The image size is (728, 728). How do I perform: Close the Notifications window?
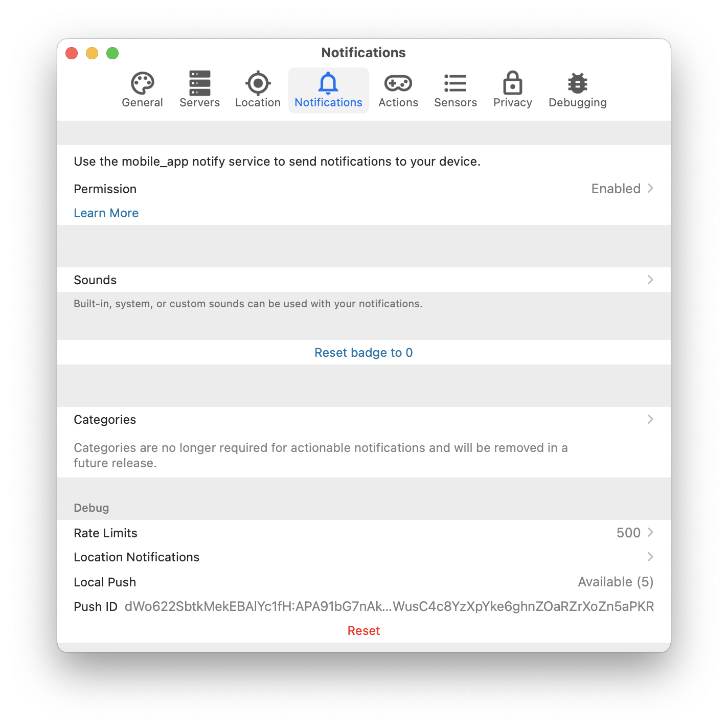(x=72, y=53)
